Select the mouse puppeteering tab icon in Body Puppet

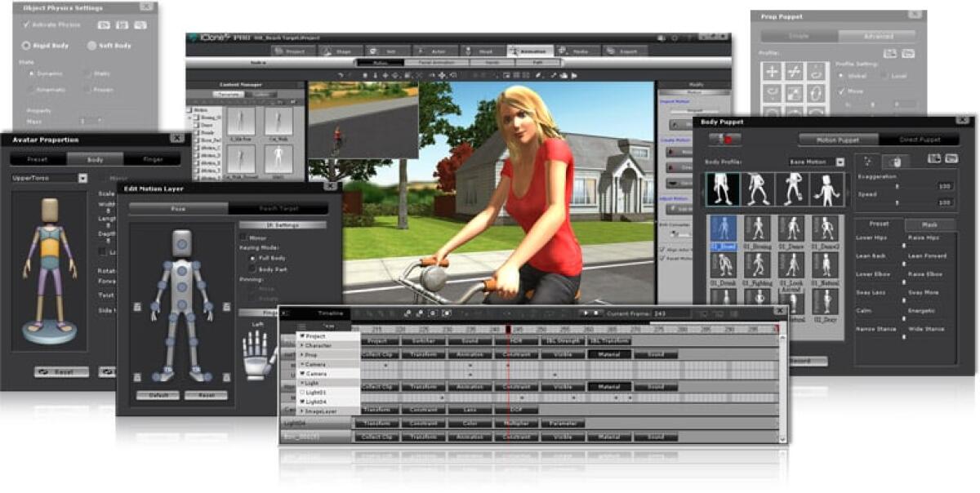pyautogui.click(x=896, y=162)
